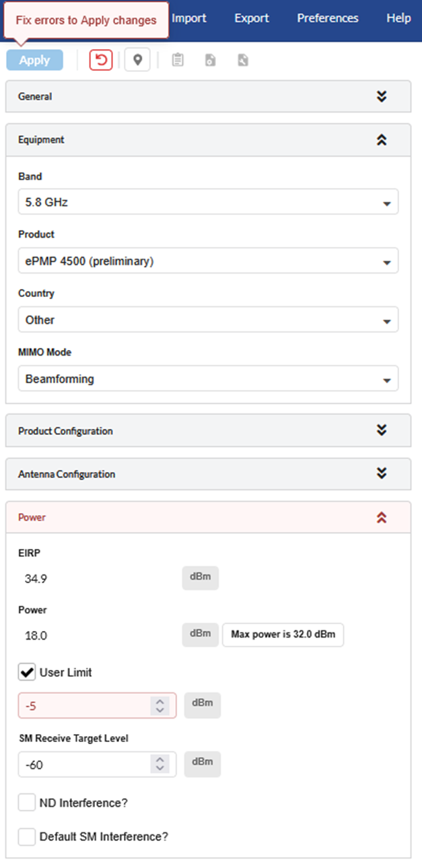
Task: Open the Preferences menu
Action: (x=328, y=18)
